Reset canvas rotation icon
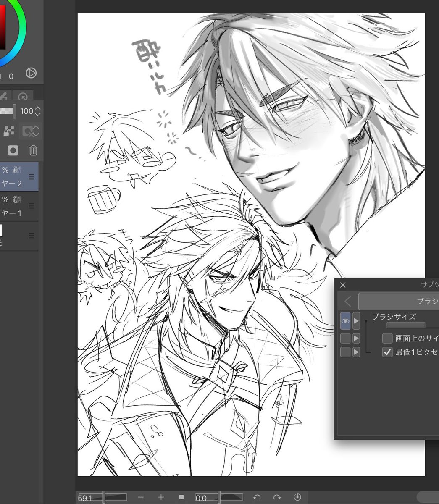The image size is (439, 504). click(297, 497)
